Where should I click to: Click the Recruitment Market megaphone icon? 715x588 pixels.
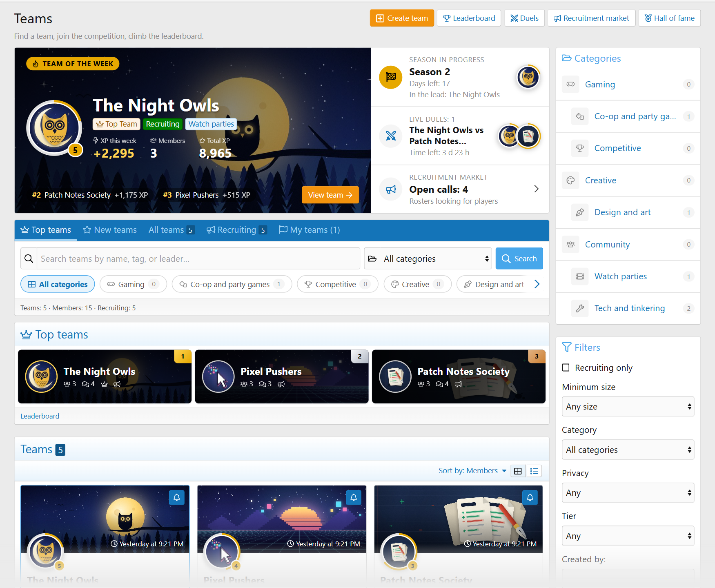click(x=391, y=189)
